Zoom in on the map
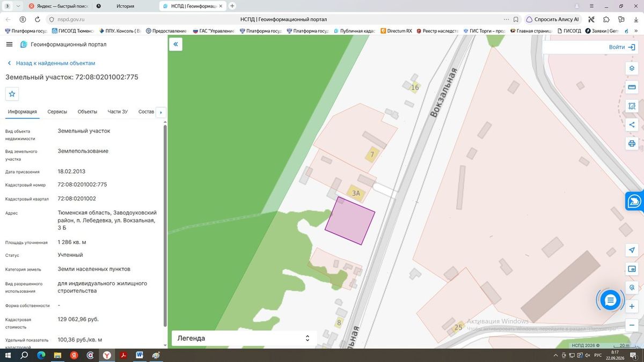The width and height of the screenshot is (644, 362). click(632, 306)
